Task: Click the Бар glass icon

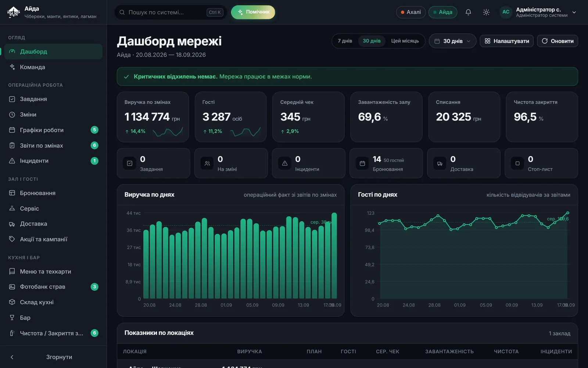Action: click(12, 318)
